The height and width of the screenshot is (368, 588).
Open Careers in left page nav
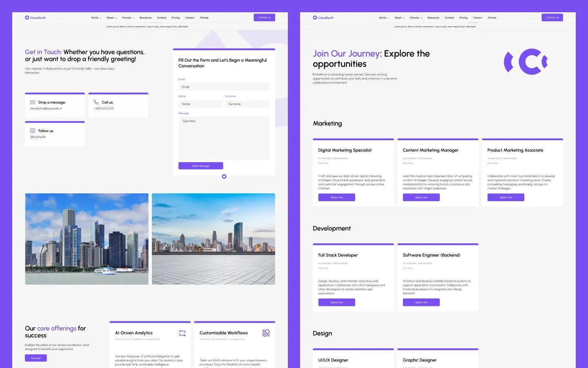(x=190, y=18)
